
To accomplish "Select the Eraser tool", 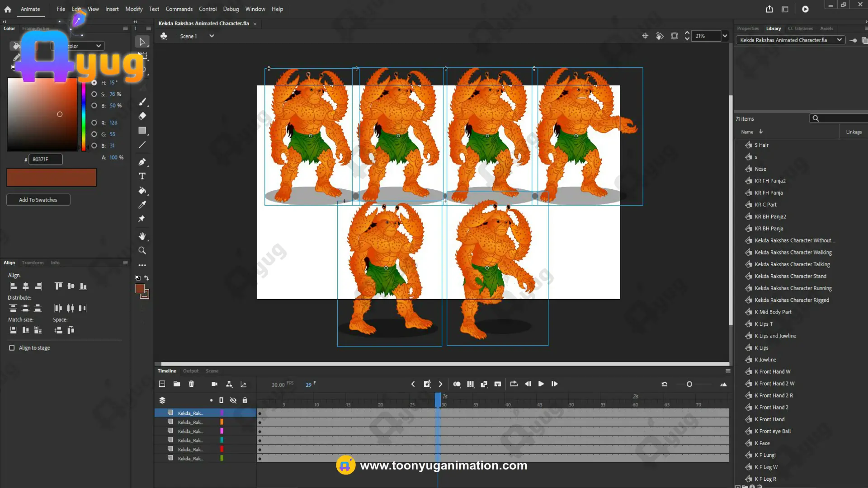I will point(142,116).
